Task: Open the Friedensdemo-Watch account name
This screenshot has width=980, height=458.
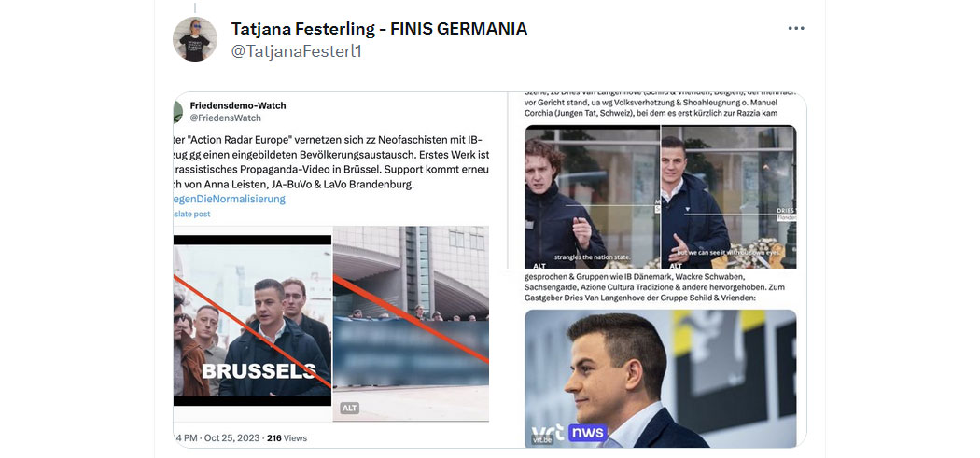Action: 238,105
